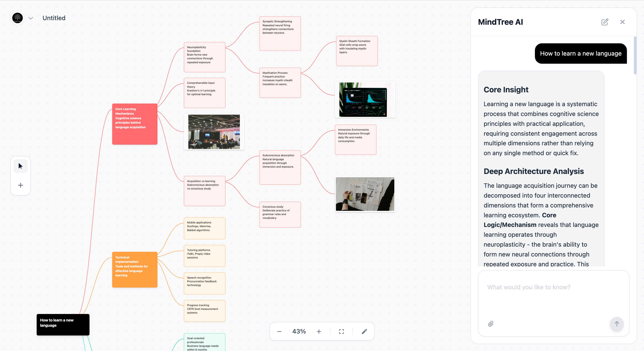Expand the dropdown chevron next to logo
The width and height of the screenshot is (644, 351).
(x=31, y=18)
